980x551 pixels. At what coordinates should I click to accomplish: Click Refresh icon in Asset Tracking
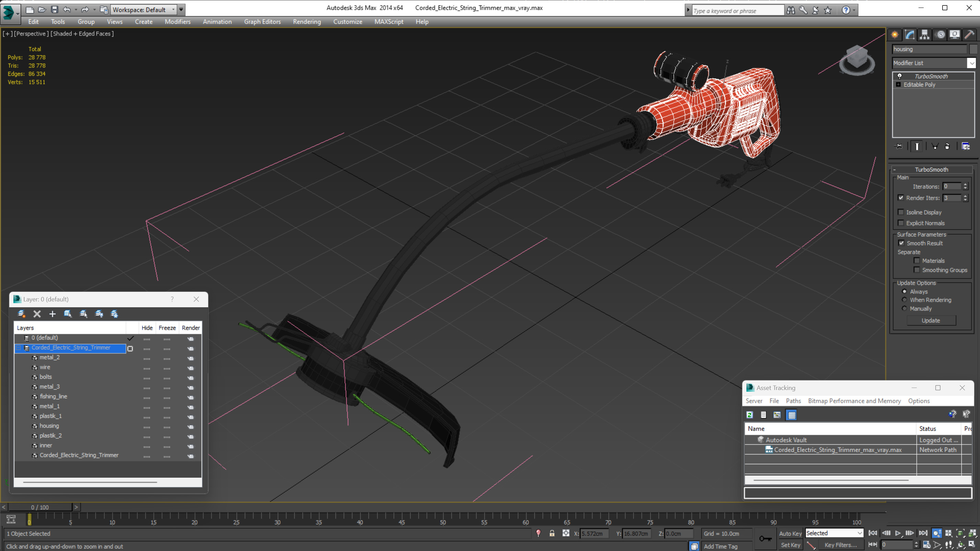tap(750, 415)
